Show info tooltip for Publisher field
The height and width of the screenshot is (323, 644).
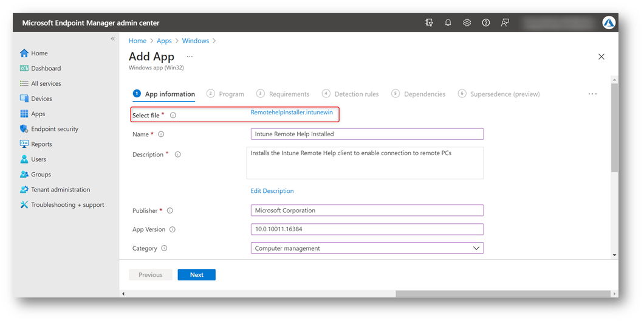pyautogui.click(x=170, y=210)
